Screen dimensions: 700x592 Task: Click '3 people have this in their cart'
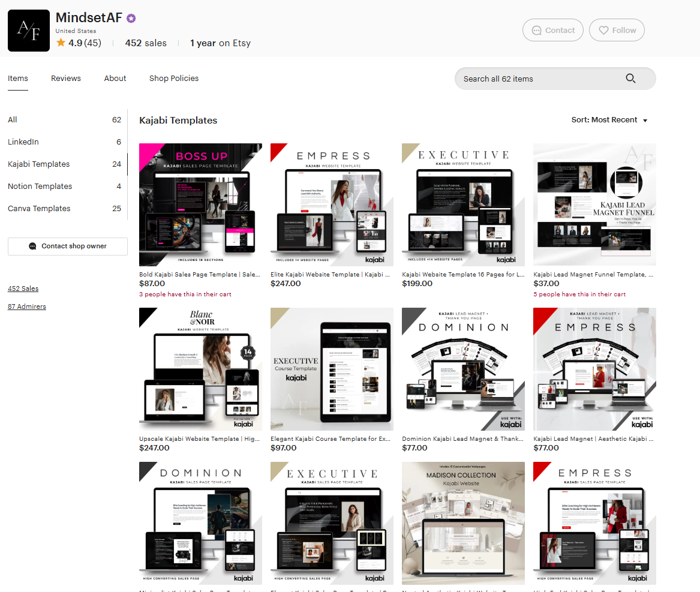pyautogui.click(x=185, y=295)
